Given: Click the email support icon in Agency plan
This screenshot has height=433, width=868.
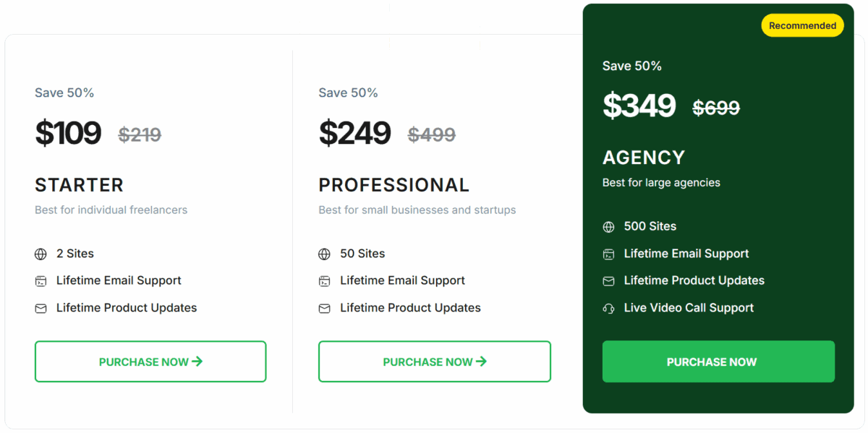Looking at the screenshot, I should coord(608,254).
